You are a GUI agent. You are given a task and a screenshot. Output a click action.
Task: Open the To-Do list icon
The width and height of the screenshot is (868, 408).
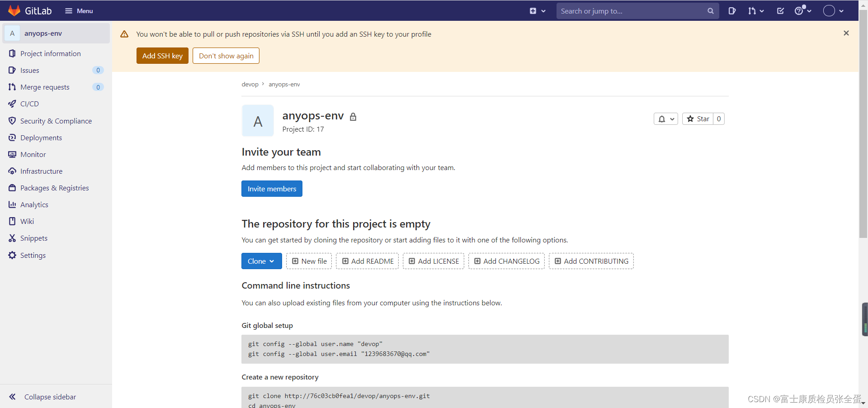tap(781, 11)
